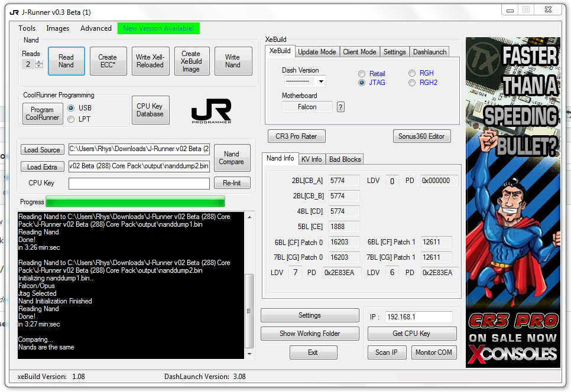Click the J-Runner title bar icon
The height and width of the screenshot is (392, 571).
coord(14,12)
